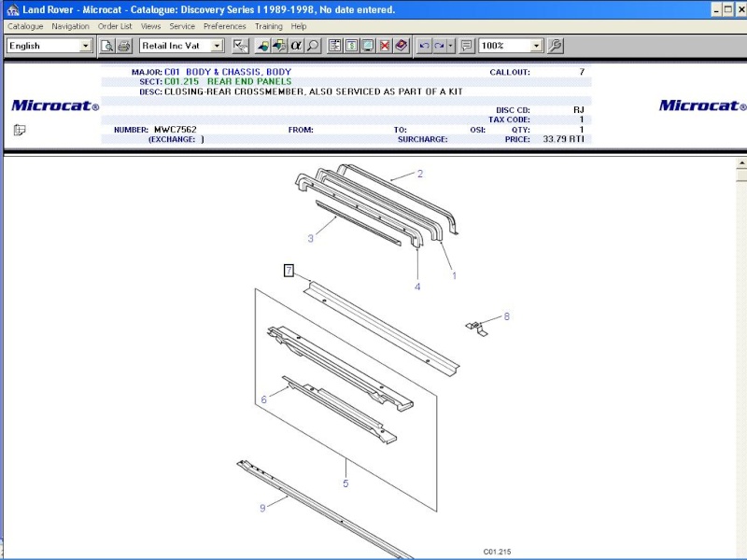Select callout 1 in the diagram
This screenshot has height=560, width=747.
pyautogui.click(x=454, y=275)
